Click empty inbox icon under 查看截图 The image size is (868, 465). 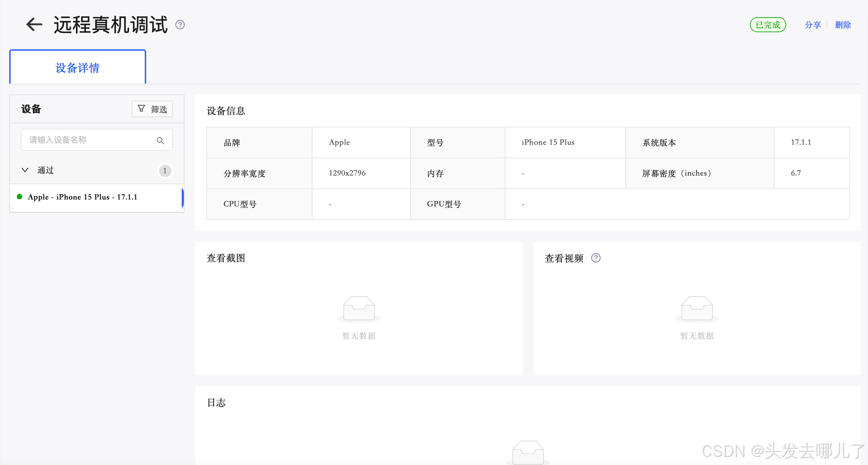coord(359,308)
